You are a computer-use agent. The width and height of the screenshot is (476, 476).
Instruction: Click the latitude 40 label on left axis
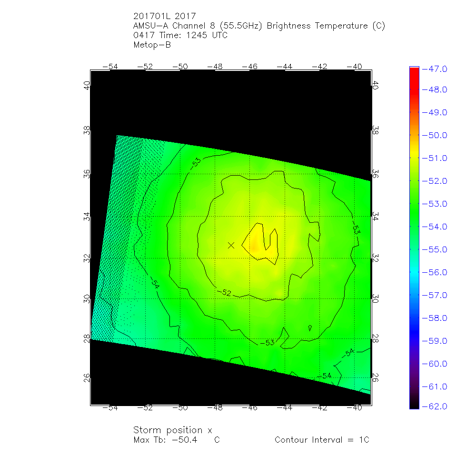[87, 86]
